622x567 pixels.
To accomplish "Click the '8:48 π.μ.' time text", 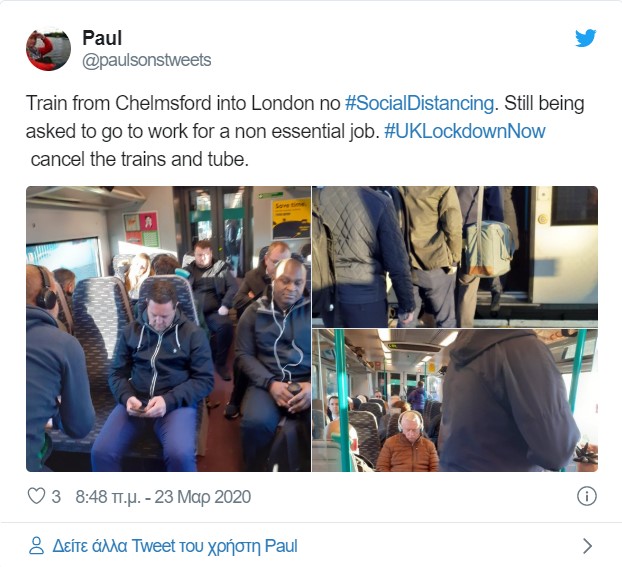I will [x=108, y=497].
